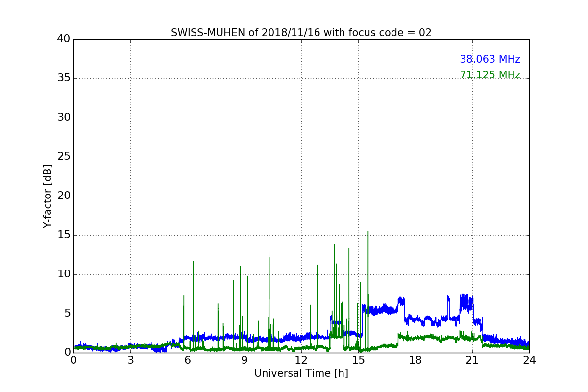Click x-axis tick label '18'
Screen dimensions: 588x392
pyautogui.click(x=416, y=360)
